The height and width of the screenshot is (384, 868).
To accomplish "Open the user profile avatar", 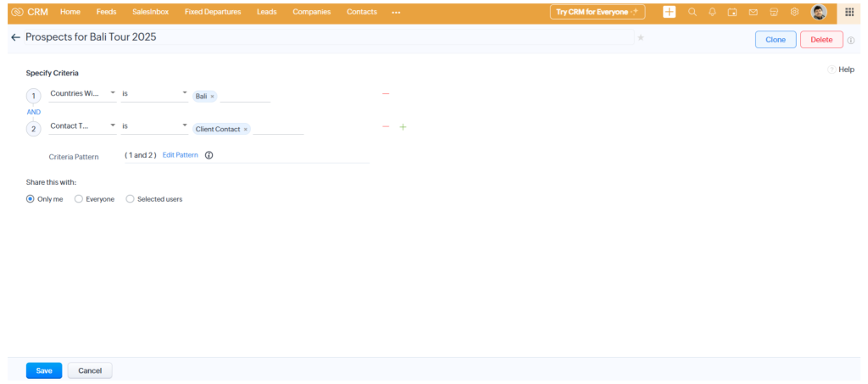I will 819,12.
